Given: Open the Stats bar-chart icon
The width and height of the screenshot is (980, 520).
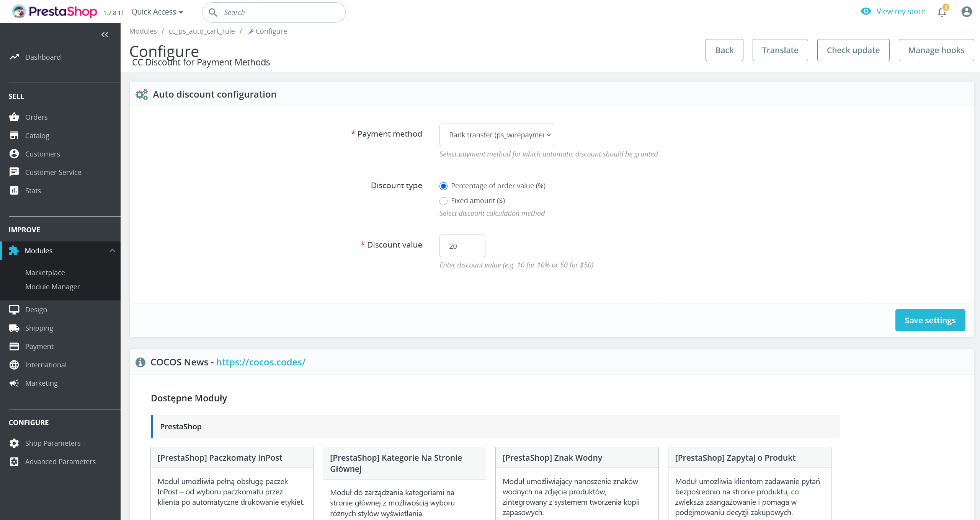Looking at the screenshot, I should (14, 190).
